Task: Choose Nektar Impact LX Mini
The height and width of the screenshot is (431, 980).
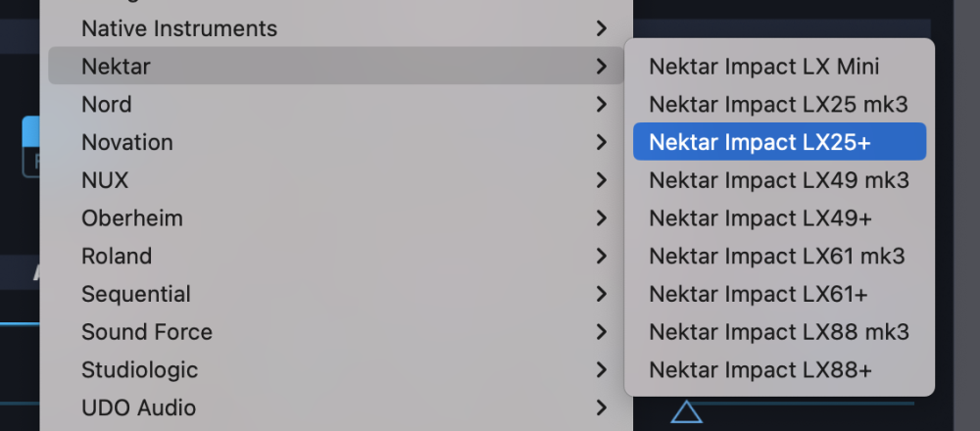Action: pos(764,67)
